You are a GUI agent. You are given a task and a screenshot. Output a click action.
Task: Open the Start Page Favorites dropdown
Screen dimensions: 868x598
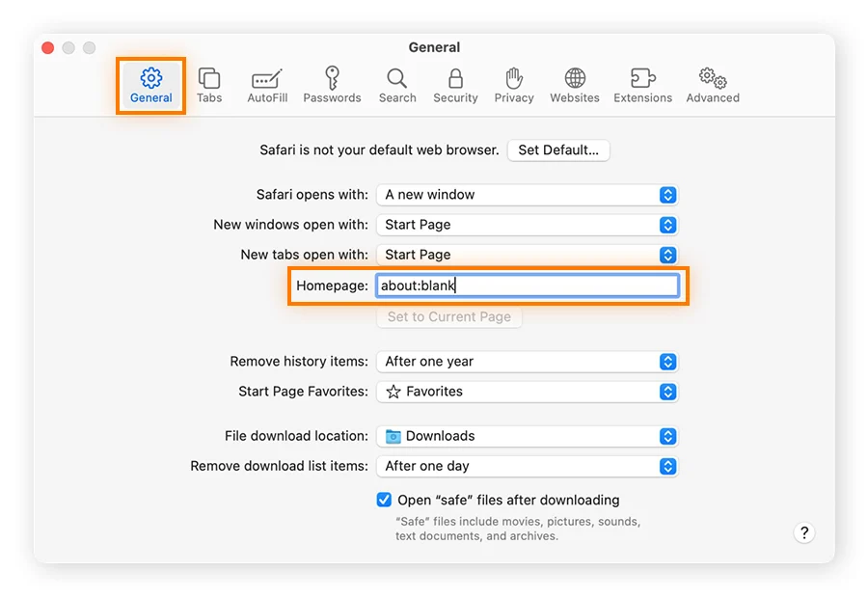point(527,392)
